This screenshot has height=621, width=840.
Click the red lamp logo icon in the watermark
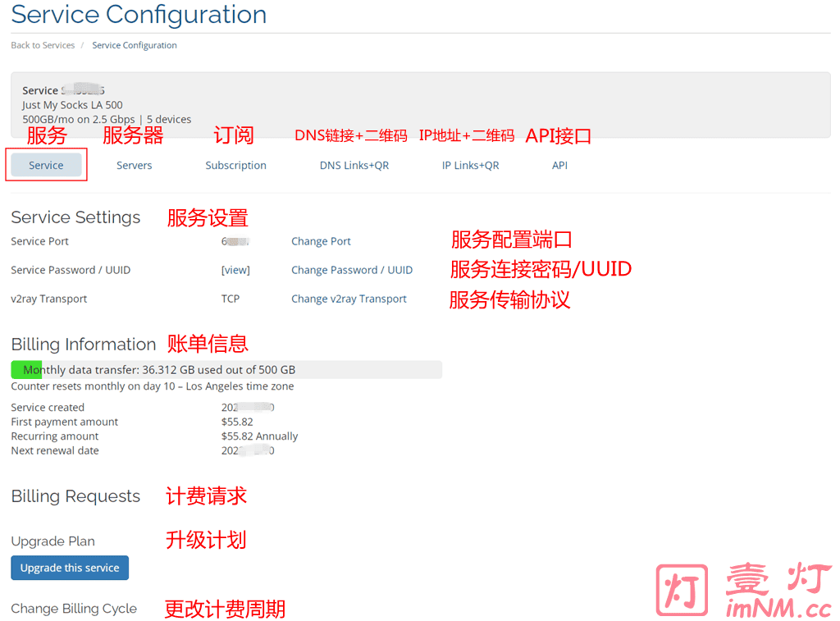tap(682, 591)
